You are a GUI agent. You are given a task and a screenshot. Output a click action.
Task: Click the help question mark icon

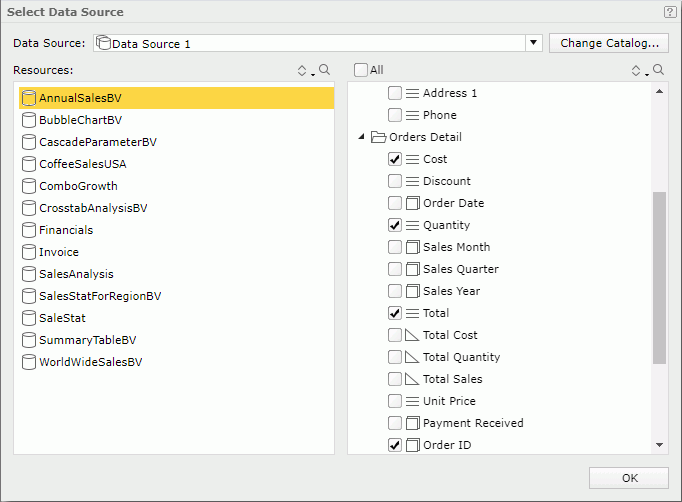pos(669,12)
